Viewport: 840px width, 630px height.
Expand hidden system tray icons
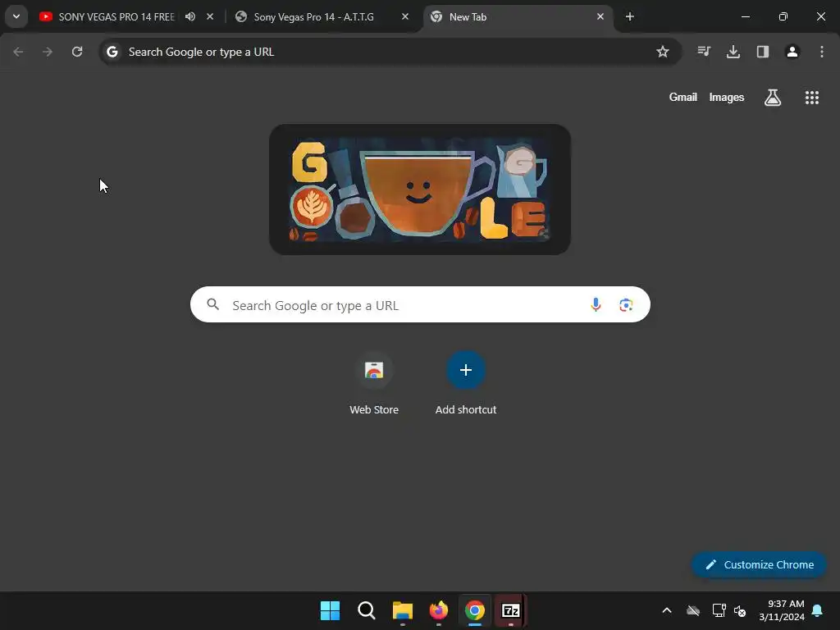pyautogui.click(x=667, y=610)
